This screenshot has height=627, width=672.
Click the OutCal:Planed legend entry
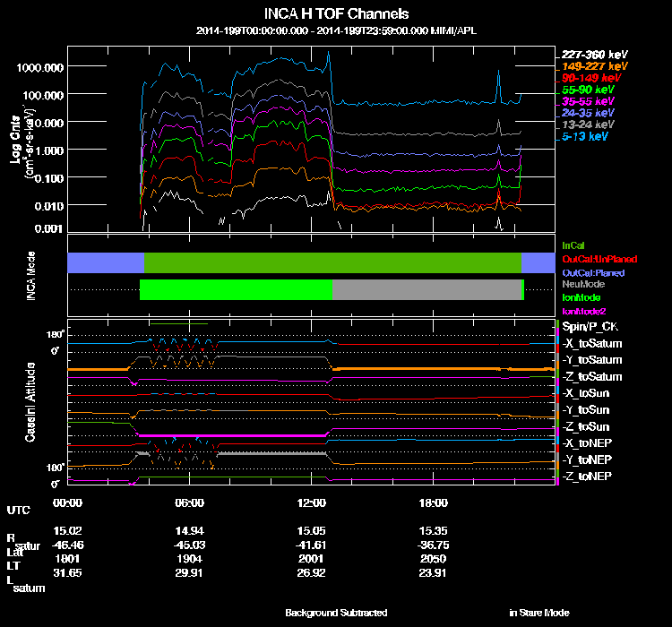[x=593, y=272]
